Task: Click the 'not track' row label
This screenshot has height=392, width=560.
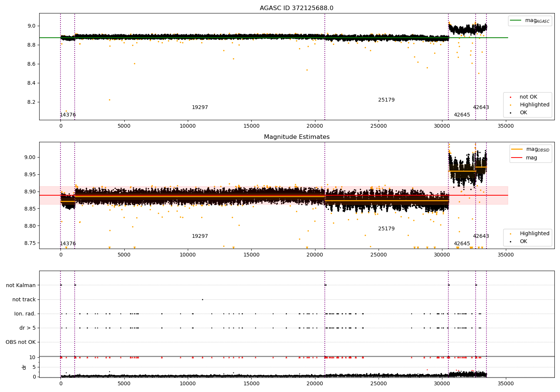Action: (x=24, y=299)
